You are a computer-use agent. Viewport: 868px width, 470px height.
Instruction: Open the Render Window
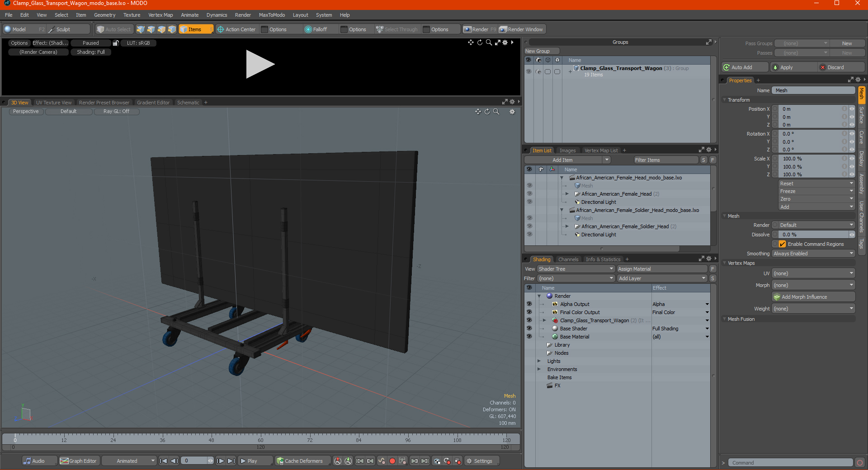coord(521,29)
